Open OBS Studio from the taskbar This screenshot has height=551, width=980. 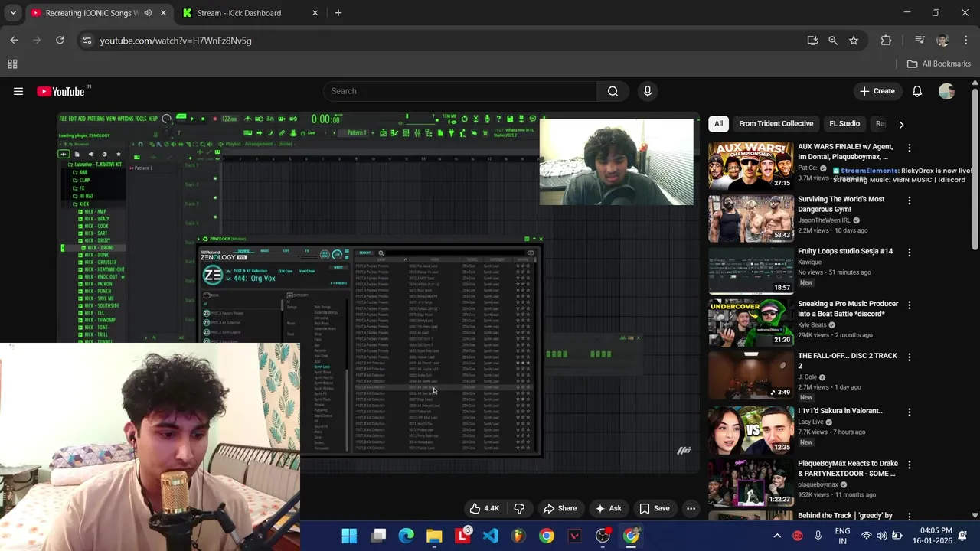pos(603,536)
